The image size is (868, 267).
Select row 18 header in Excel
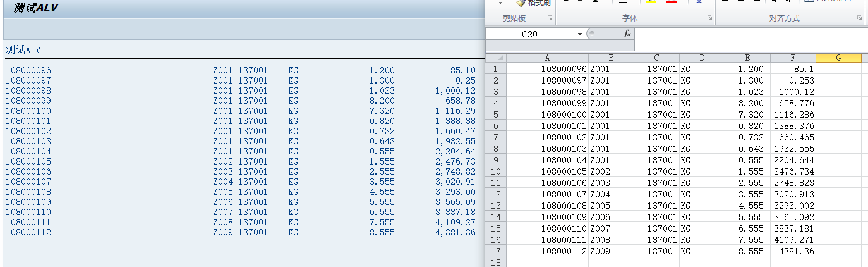pyautogui.click(x=496, y=262)
